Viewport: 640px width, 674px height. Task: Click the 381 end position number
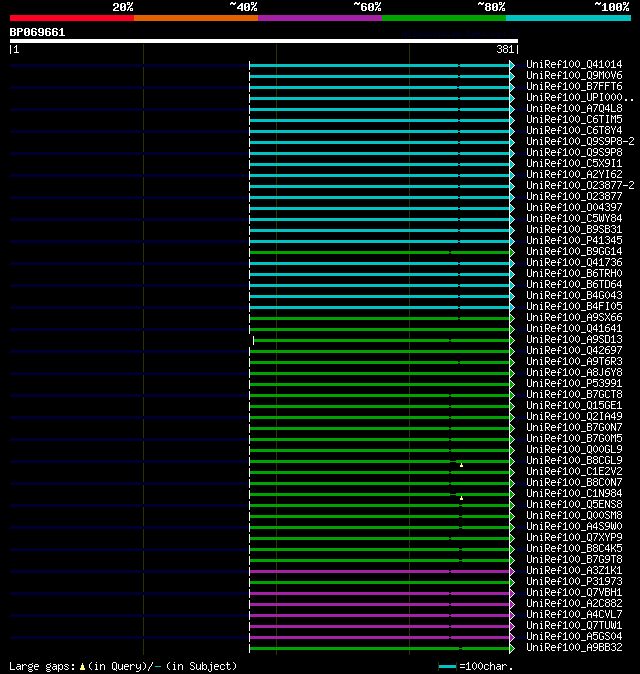(x=505, y=49)
